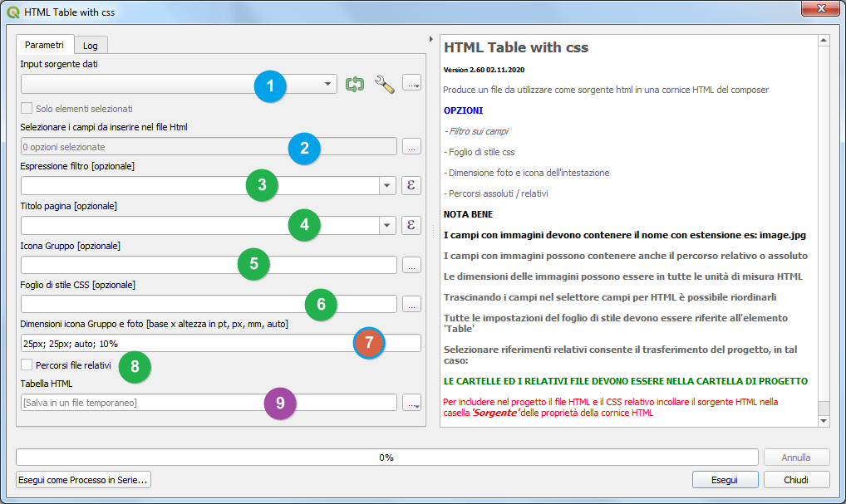Click the QGIS logo in title bar
The image size is (846, 504).
click(x=13, y=12)
